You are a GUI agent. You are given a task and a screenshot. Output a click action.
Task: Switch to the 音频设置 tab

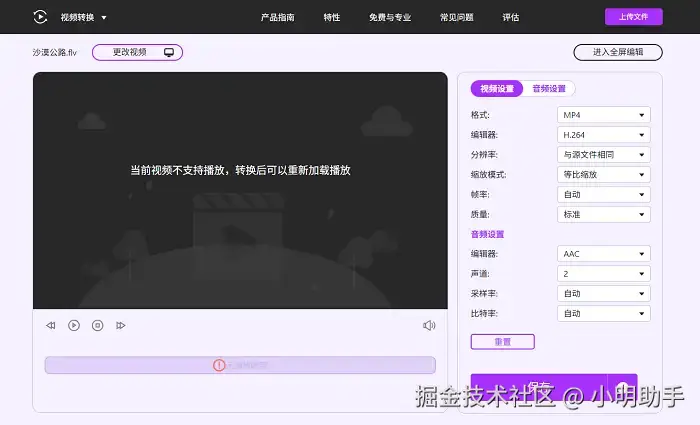click(x=549, y=88)
